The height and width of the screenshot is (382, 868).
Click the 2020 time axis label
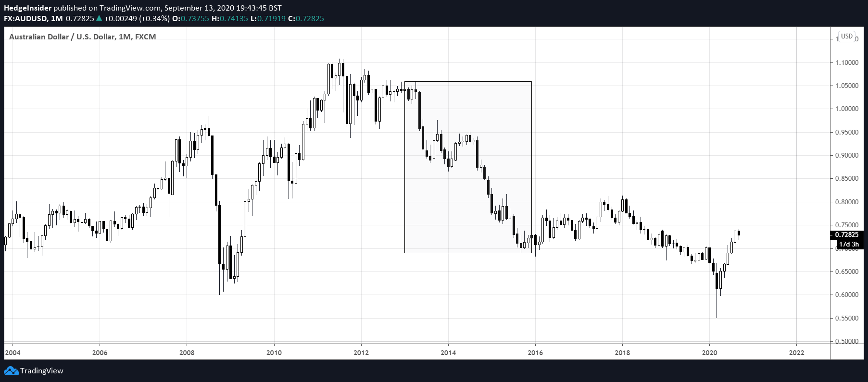[709, 353]
